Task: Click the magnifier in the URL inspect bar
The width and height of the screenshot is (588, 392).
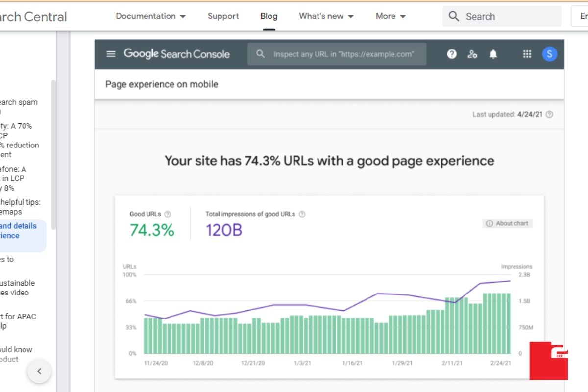Action: [261, 54]
